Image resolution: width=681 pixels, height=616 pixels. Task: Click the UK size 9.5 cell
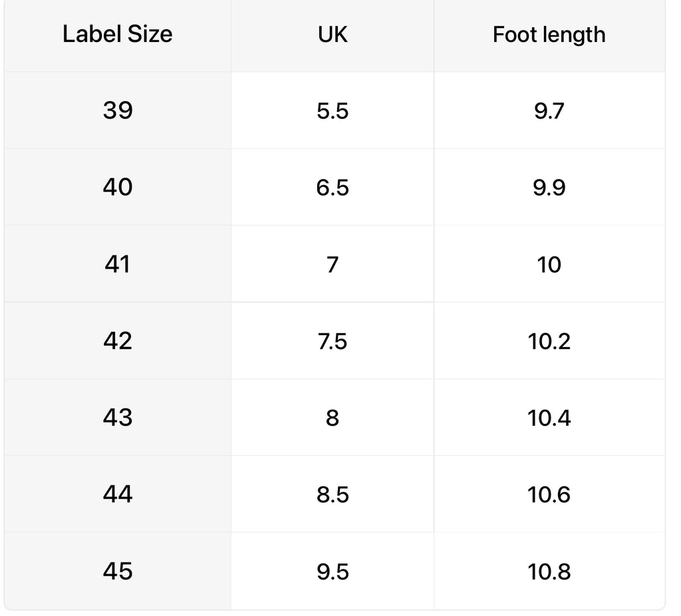pyautogui.click(x=333, y=571)
